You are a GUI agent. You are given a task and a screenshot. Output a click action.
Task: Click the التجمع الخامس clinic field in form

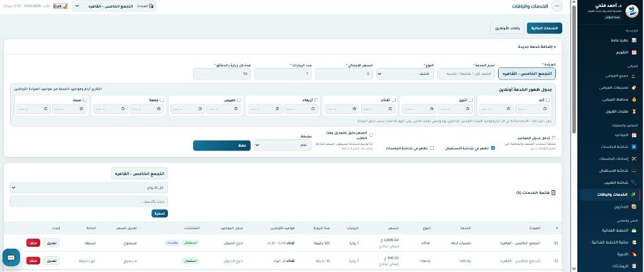pyautogui.click(x=527, y=74)
